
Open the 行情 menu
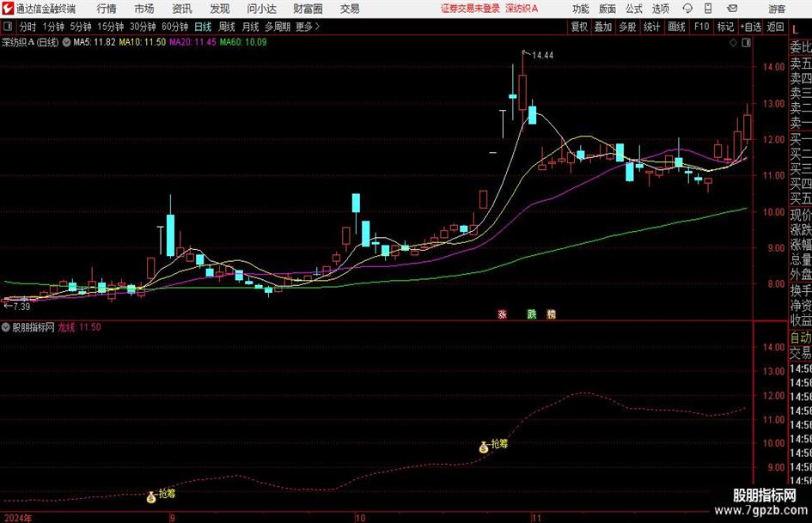coord(107,9)
